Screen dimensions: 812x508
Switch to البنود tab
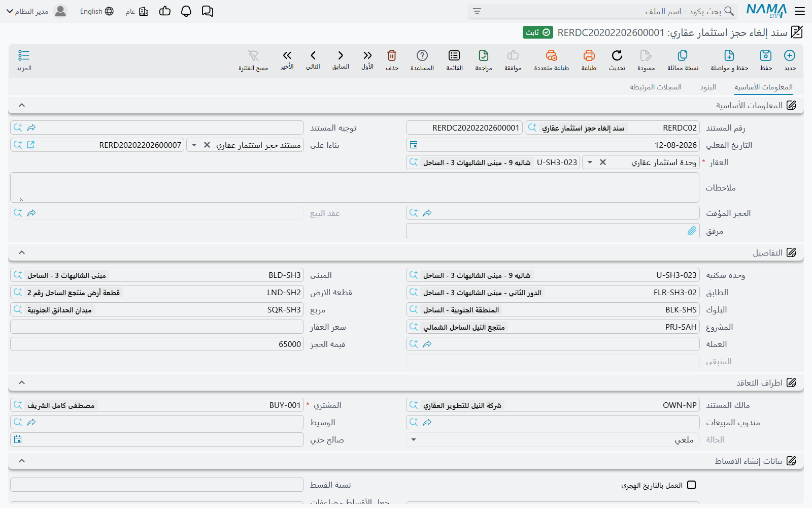pos(708,87)
